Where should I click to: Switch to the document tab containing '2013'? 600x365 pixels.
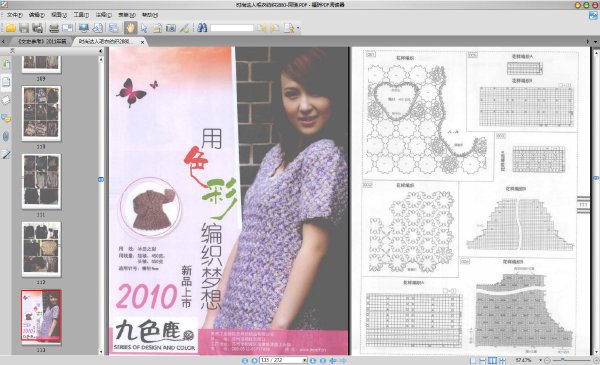point(42,41)
